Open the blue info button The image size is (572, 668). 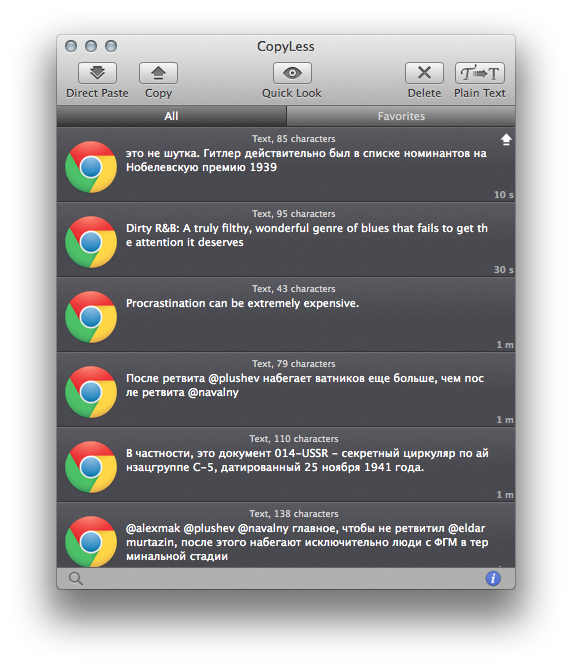pos(493,578)
